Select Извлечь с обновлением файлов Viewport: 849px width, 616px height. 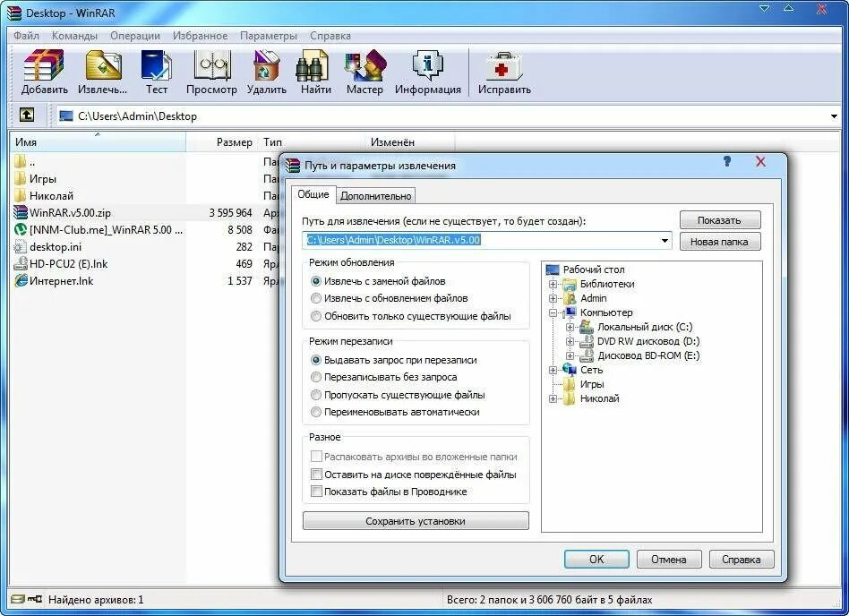316,298
